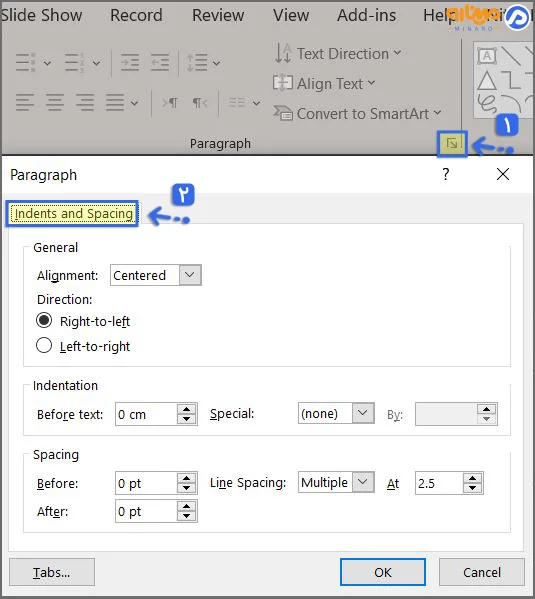Open the Line Spacing ribbon icon
This screenshot has width=535, height=599.
[197, 62]
